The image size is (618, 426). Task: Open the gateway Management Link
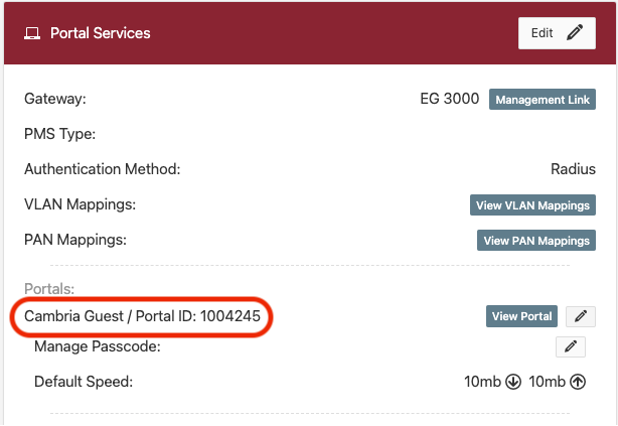(542, 100)
